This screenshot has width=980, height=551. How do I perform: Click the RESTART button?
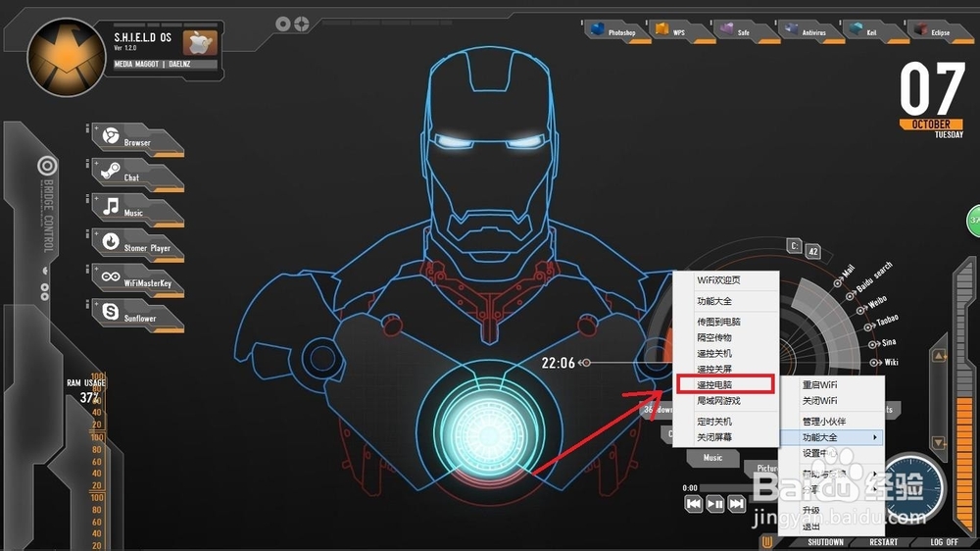pos(883,542)
